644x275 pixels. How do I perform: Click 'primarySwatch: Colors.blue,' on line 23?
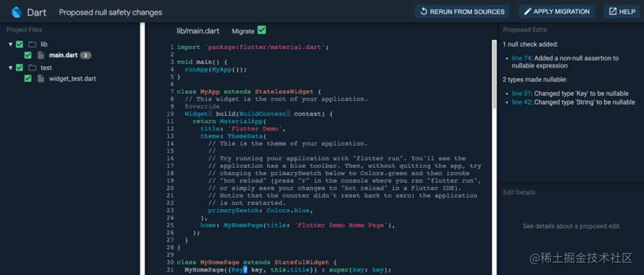(261, 210)
